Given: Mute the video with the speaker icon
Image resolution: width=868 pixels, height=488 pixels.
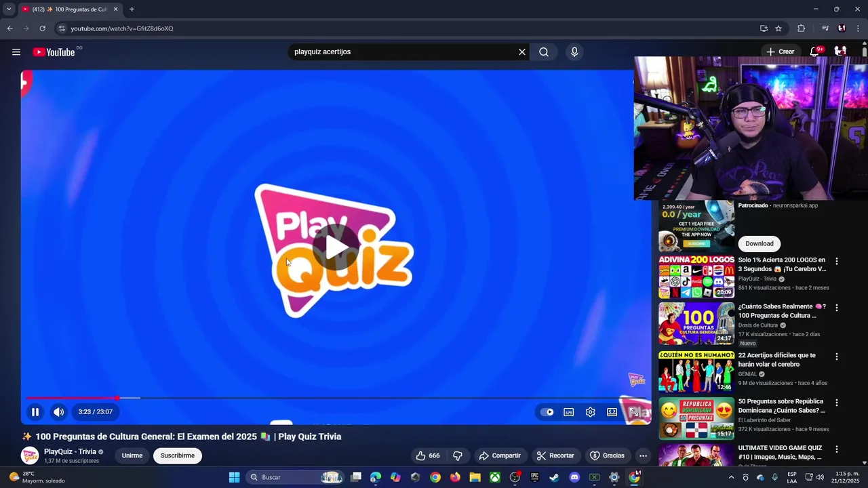Looking at the screenshot, I should (59, 412).
